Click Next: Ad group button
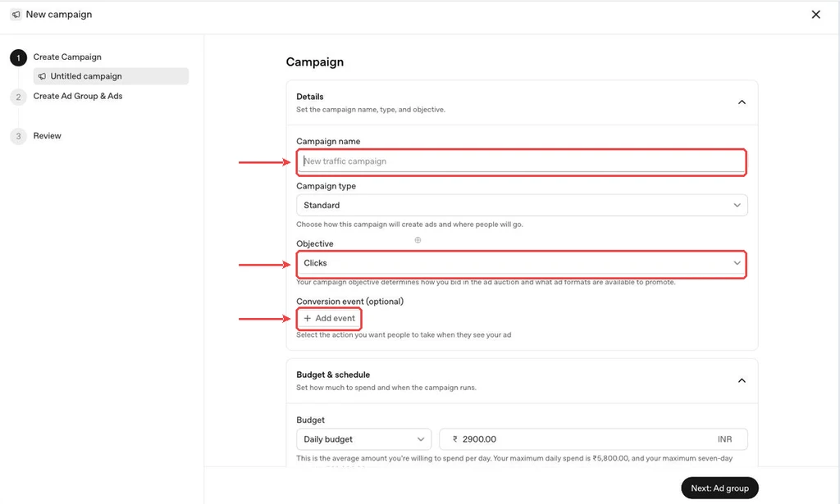840x504 pixels. click(x=719, y=488)
